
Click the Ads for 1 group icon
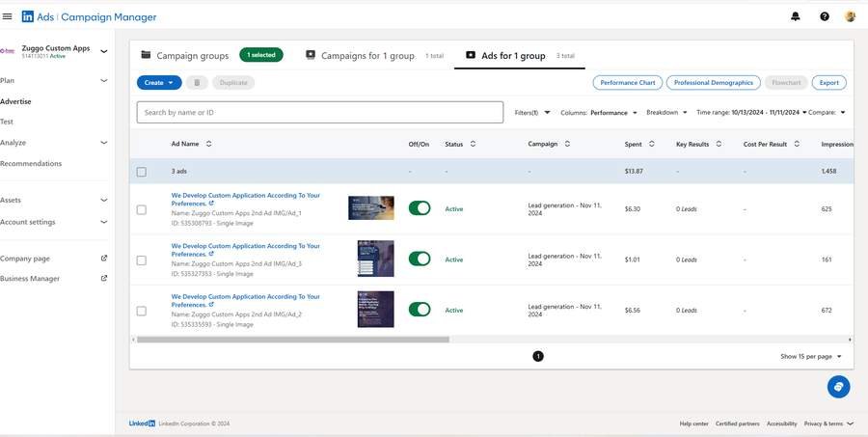tap(471, 55)
